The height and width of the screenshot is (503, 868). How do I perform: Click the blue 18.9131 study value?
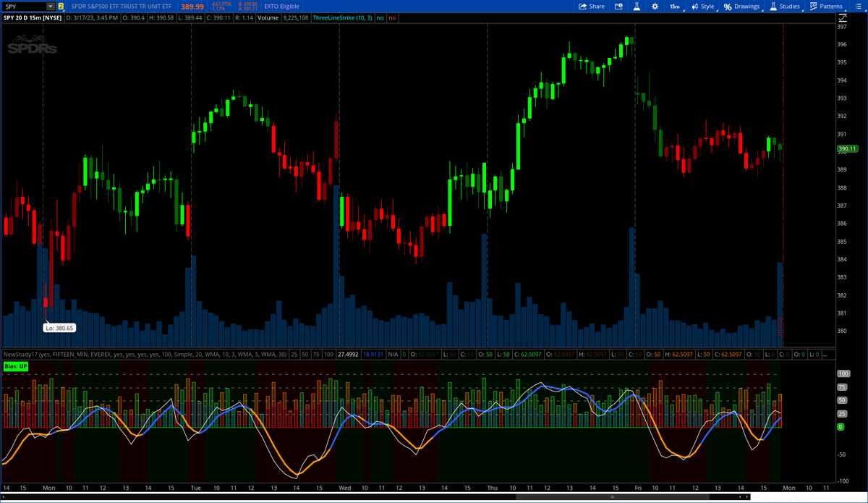(373, 355)
